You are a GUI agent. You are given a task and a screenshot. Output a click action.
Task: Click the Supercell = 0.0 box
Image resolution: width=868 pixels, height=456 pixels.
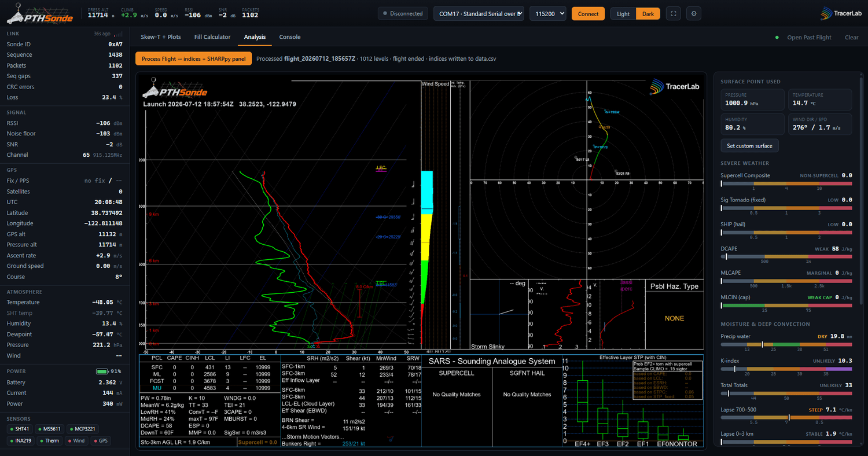[x=258, y=442]
